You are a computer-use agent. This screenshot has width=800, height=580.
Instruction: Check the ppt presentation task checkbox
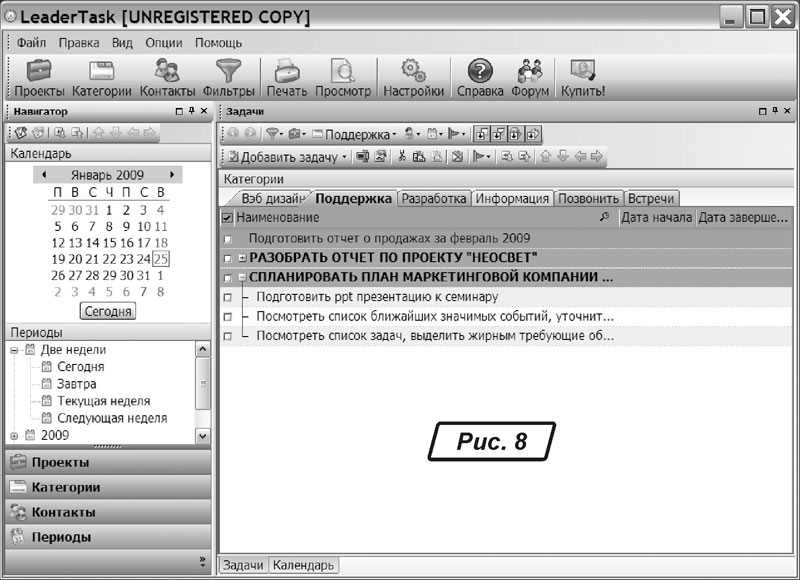(x=227, y=298)
